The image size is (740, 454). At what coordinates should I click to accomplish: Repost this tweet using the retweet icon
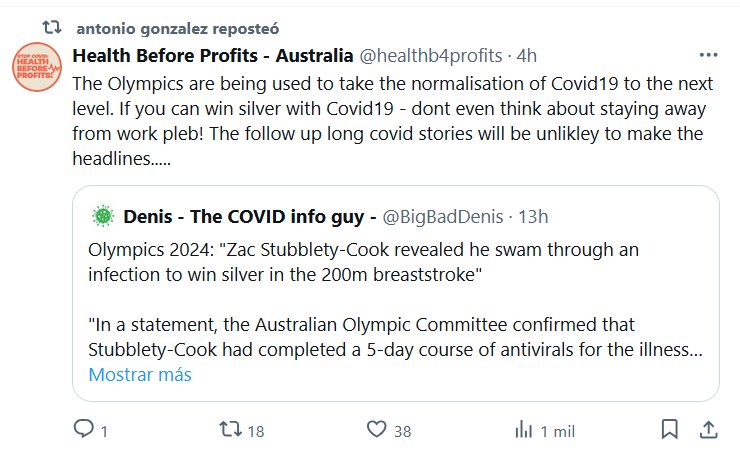[230, 430]
